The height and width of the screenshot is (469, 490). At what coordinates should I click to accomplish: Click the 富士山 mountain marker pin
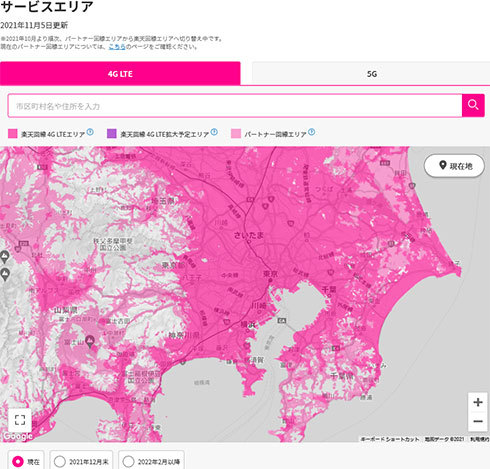coord(90,341)
